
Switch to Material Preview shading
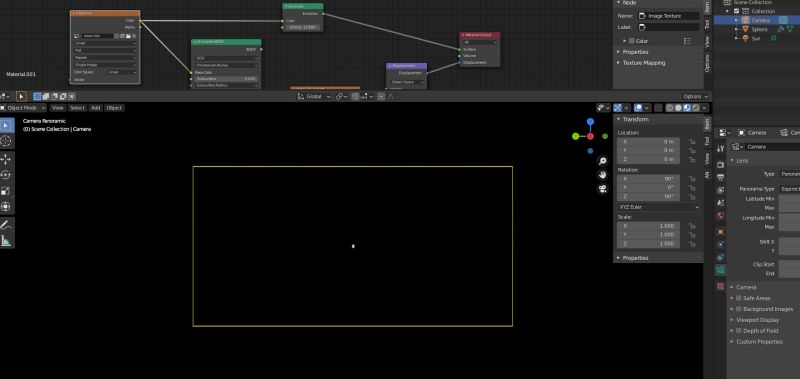click(687, 108)
